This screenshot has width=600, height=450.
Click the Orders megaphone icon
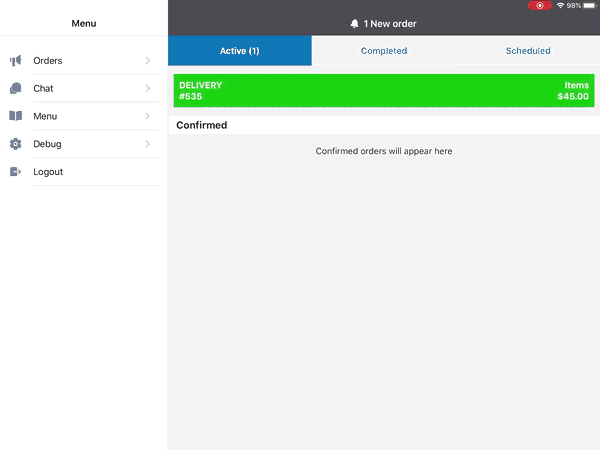pyautogui.click(x=15, y=60)
